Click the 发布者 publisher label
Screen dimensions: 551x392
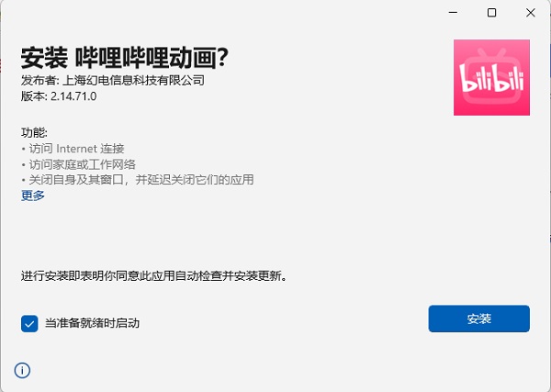coord(39,81)
